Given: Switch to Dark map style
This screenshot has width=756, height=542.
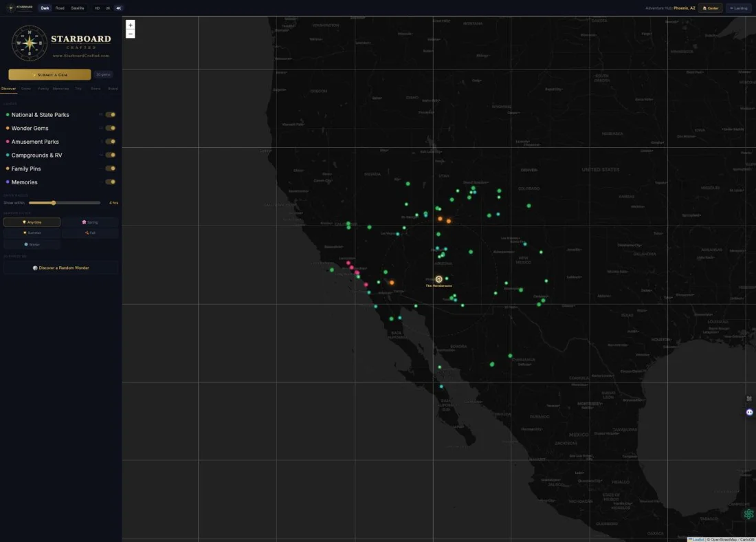Looking at the screenshot, I should click(45, 8).
